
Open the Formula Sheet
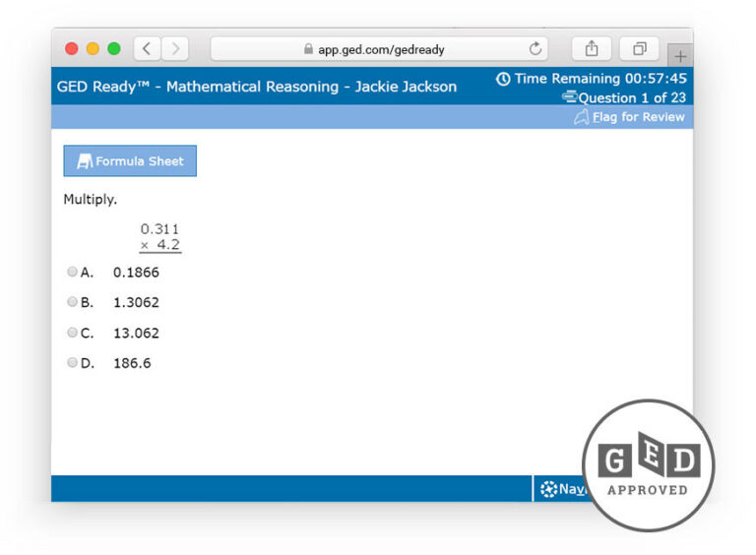130,161
